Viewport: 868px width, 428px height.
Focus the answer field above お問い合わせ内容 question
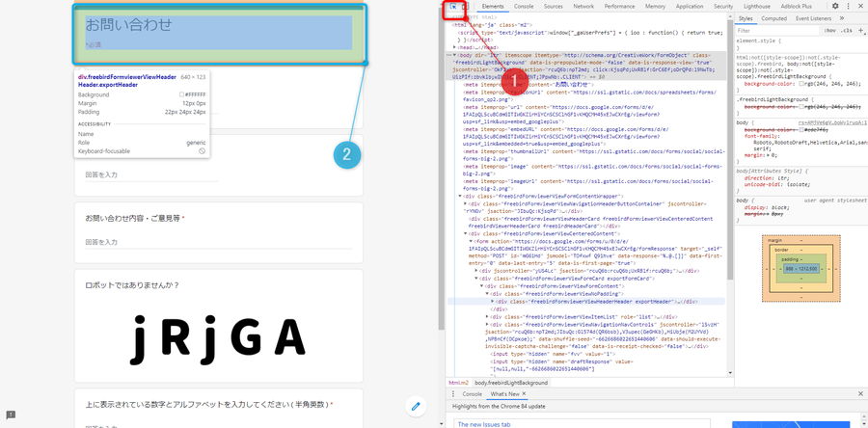pos(151,174)
